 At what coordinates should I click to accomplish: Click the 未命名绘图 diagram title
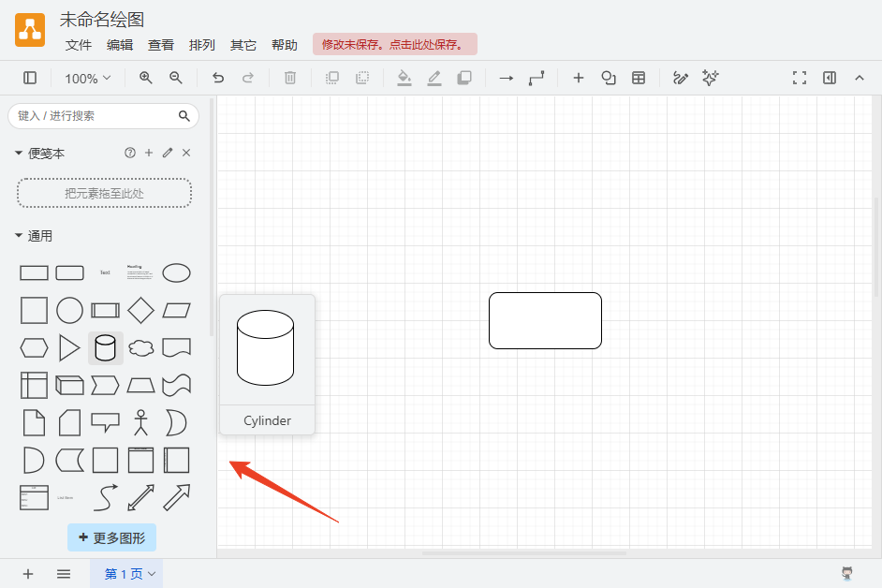102,19
